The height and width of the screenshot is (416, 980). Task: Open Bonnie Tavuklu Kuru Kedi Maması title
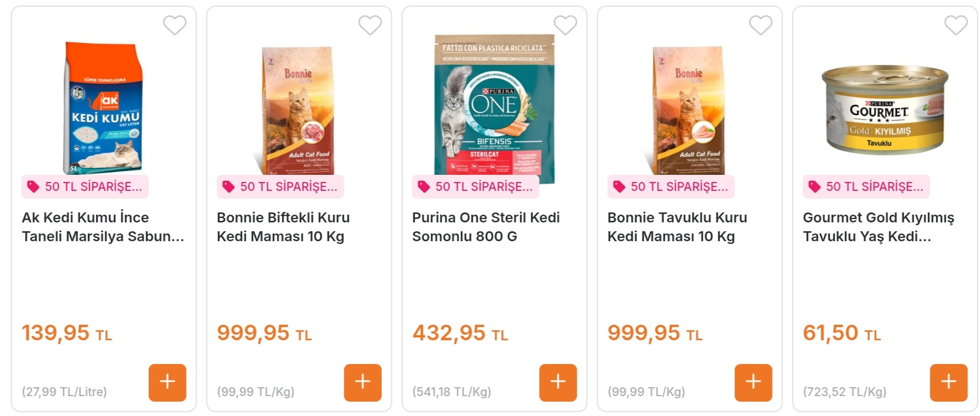tap(677, 227)
